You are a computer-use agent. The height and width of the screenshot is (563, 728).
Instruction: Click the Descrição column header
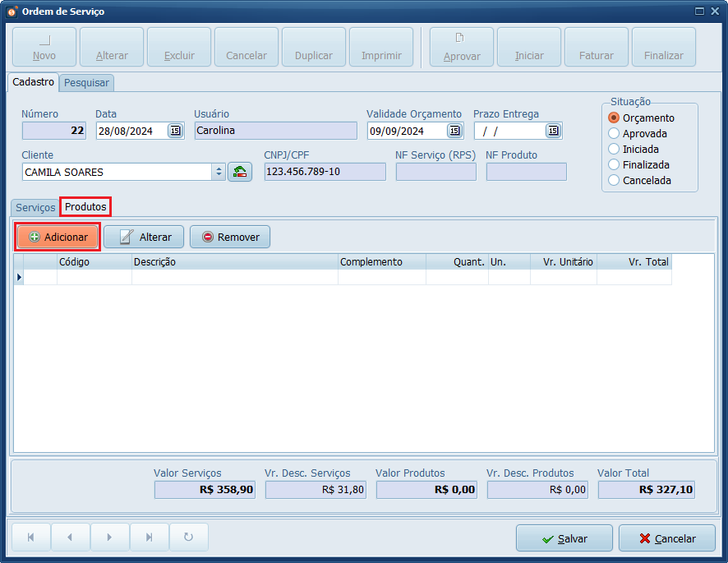tap(235, 262)
